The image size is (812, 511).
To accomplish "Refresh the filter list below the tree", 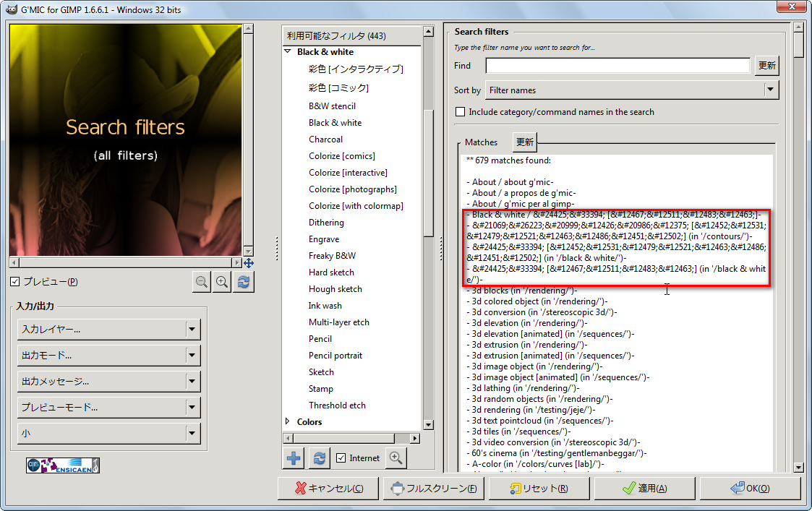I will (320, 458).
